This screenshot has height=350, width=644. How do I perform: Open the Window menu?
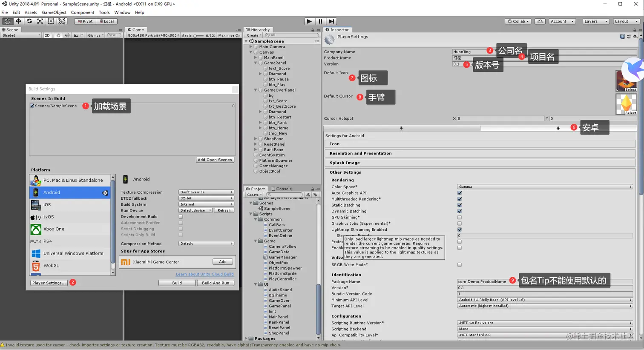pyautogui.click(x=122, y=12)
